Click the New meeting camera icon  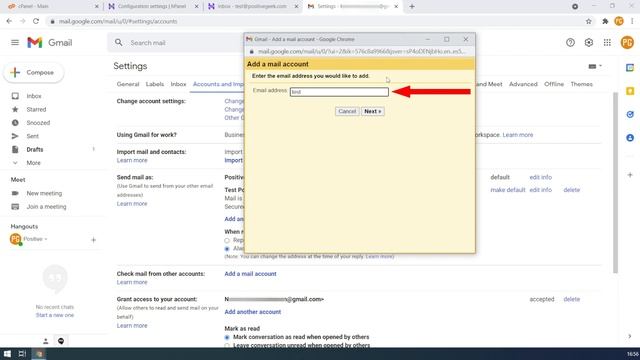click(x=15, y=193)
